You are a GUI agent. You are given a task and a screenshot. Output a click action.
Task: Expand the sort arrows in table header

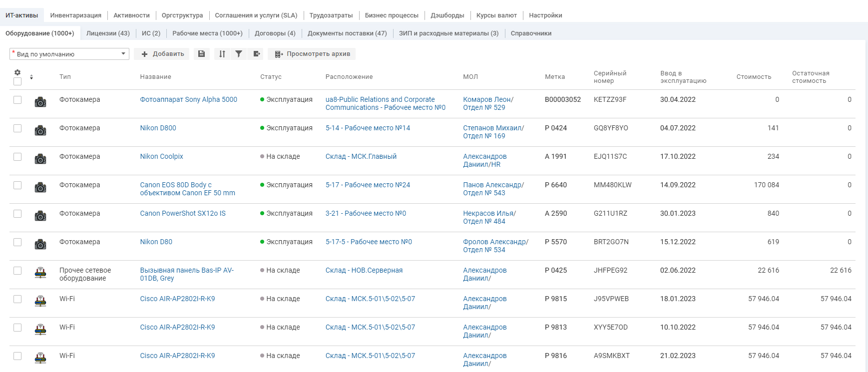(x=31, y=77)
